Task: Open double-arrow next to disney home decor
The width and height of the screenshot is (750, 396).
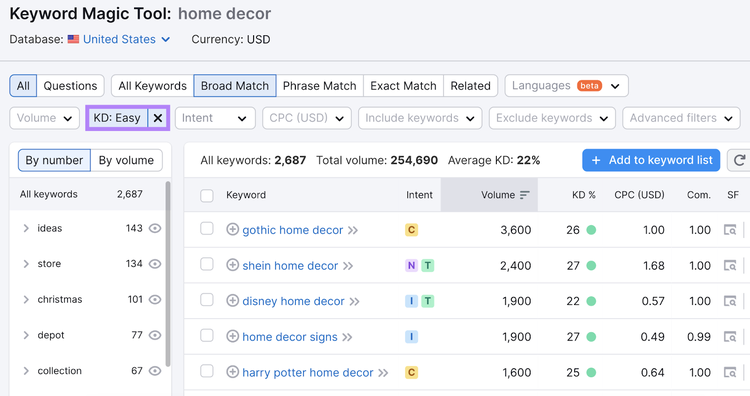Action: pos(354,302)
